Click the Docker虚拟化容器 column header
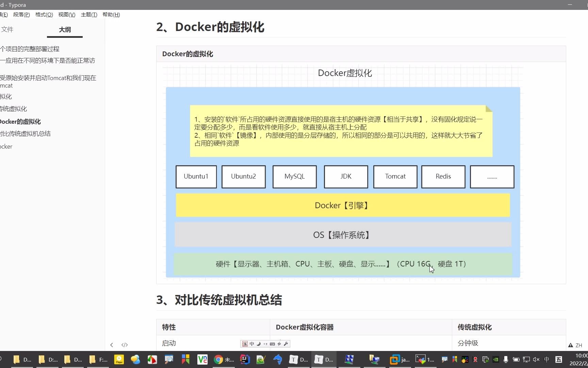The image size is (588, 368). click(361, 327)
